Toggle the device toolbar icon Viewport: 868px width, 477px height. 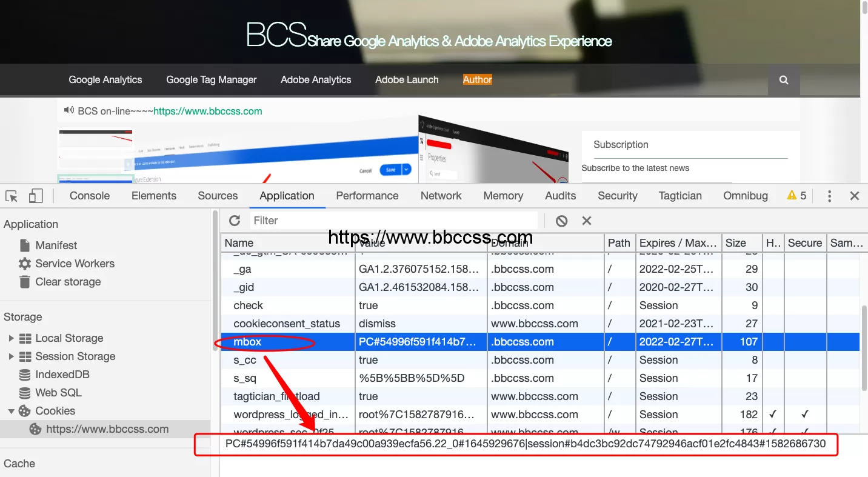point(36,196)
